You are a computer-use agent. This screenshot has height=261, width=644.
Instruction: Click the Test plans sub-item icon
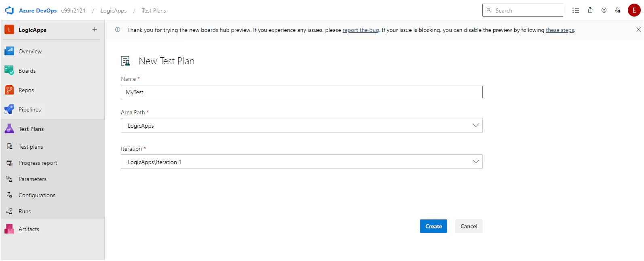click(x=9, y=147)
